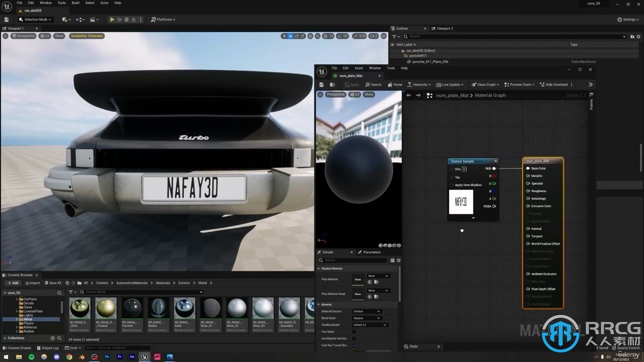Select the LicensePlate folder

[x=33, y=311]
